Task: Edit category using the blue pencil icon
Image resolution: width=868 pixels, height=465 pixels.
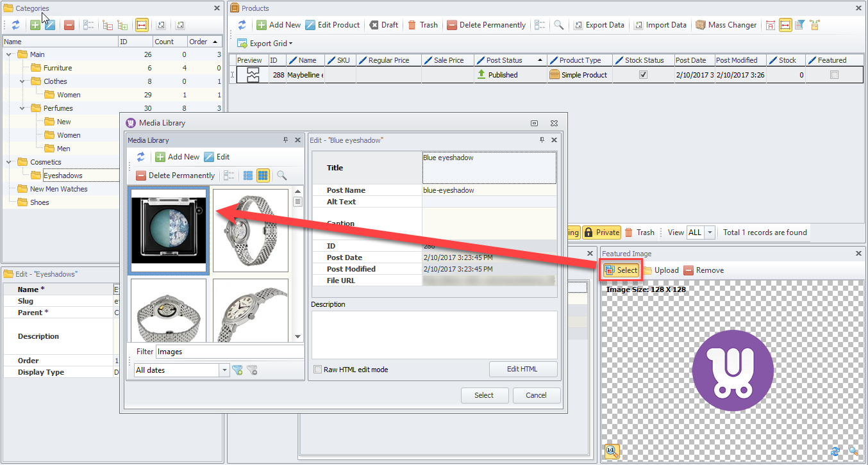Action: 49,25
